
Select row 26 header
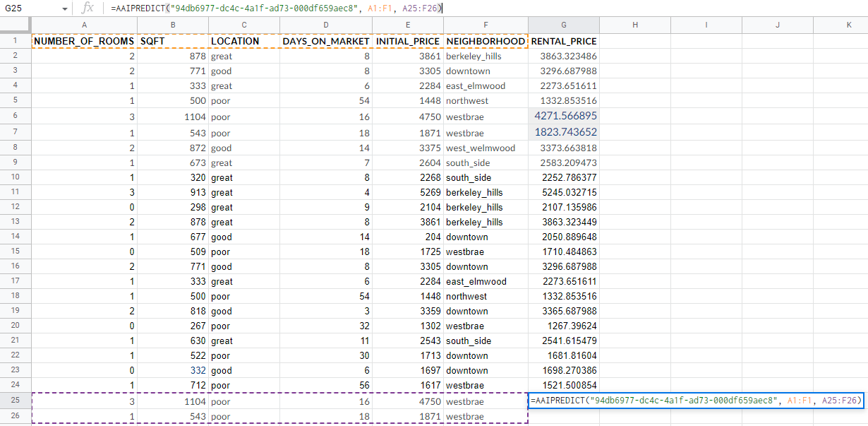tap(16, 416)
